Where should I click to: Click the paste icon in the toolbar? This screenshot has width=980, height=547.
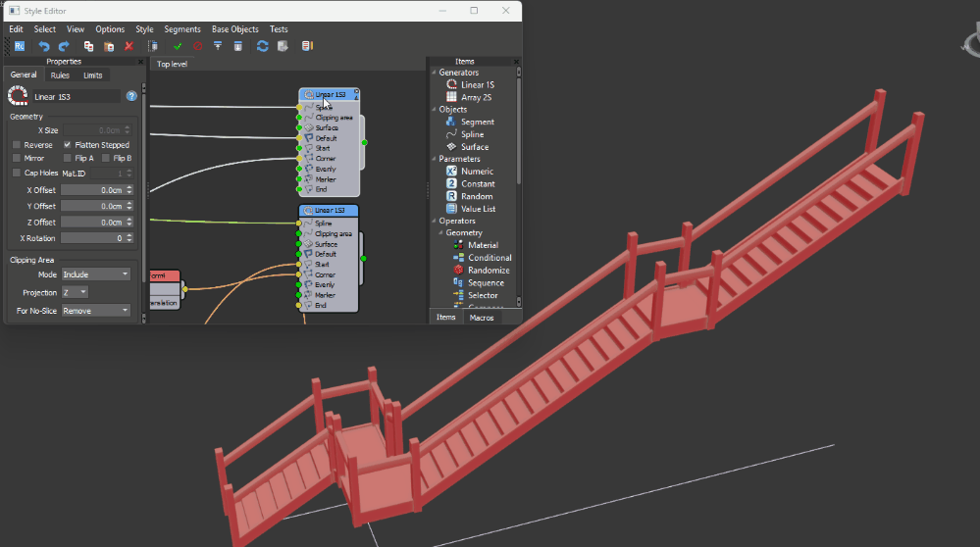[109, 46]
